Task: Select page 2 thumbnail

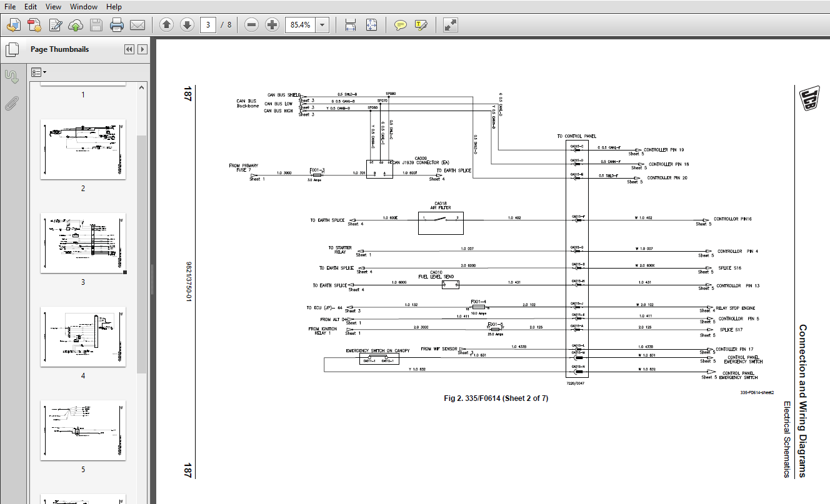Action: [83, 150]
